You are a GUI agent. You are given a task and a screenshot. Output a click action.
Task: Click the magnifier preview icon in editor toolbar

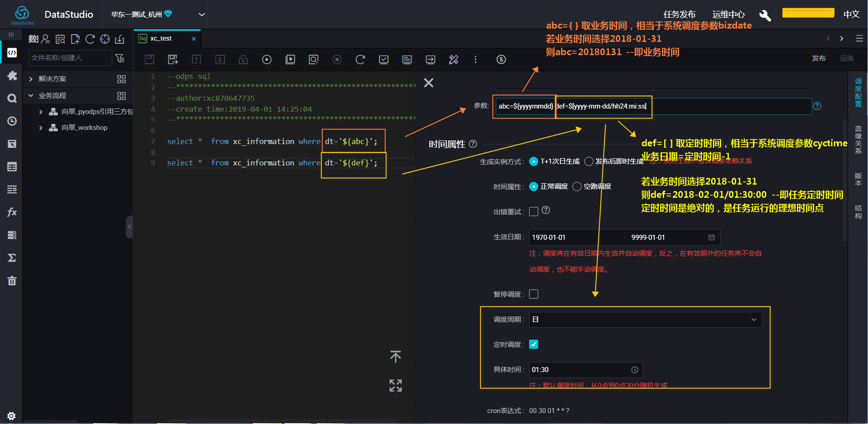click(x=314, y=59)
